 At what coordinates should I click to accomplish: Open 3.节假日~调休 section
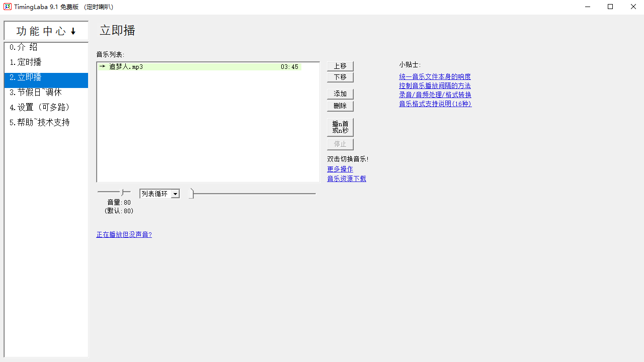(x=36, y=93)
